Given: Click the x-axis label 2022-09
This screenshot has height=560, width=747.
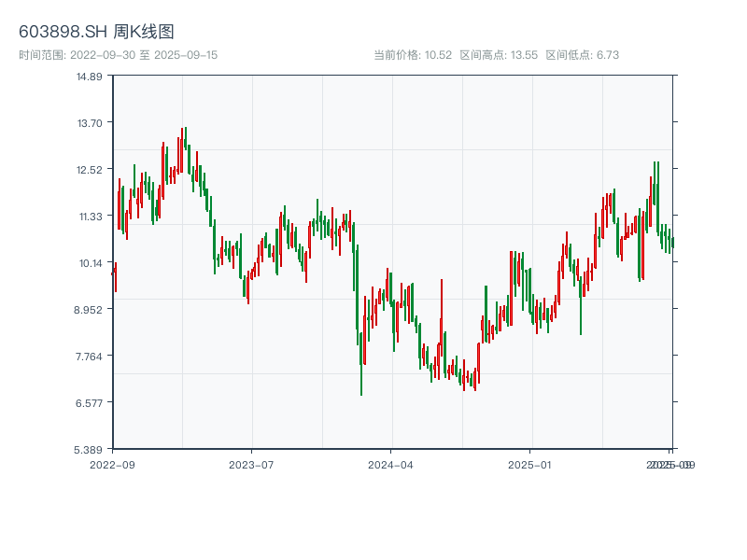Looking at the screenshot, I should (112, 465).
